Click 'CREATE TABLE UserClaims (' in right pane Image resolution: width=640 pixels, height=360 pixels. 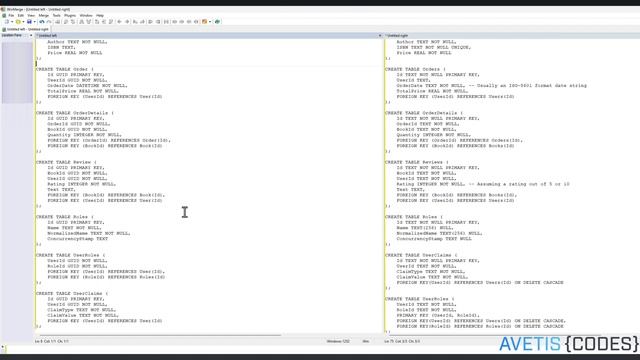point(421,255)
